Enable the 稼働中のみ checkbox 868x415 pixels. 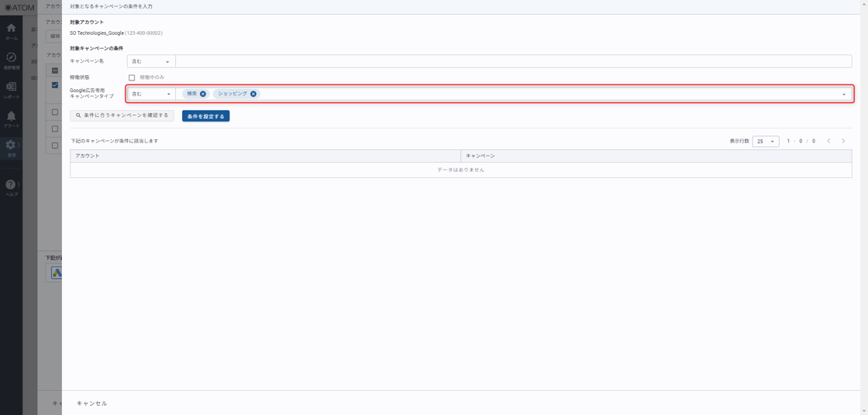(x=132, y=77)
